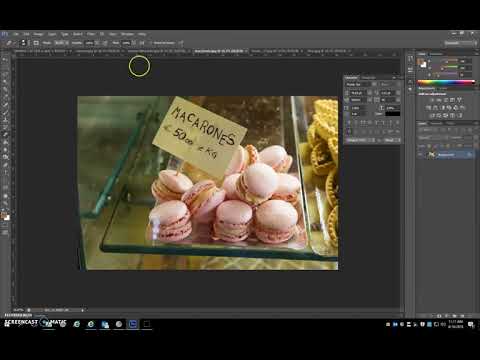The height and width of the screenshot is (360, 480).
Task: Open the language dropdown in Character panel
Action: 362,140
